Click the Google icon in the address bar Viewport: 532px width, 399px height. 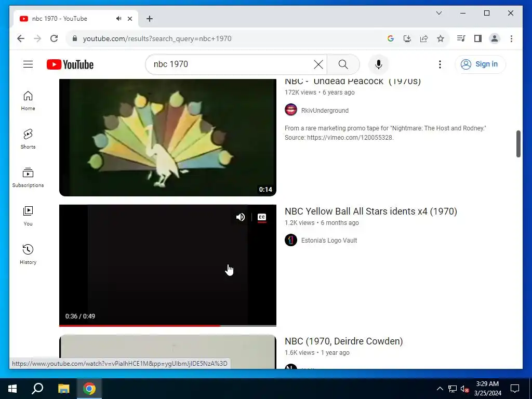(x=391, y=38)
